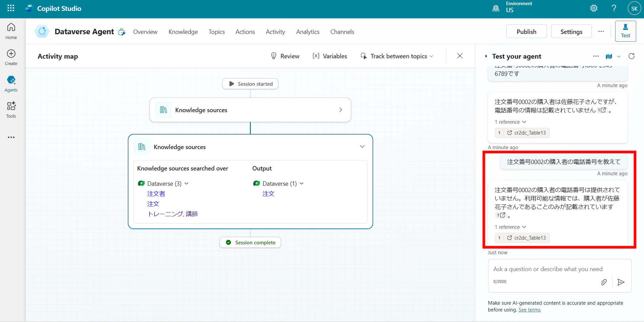
Task: Switch to the Knowledge tab
Action: point(183,32)
